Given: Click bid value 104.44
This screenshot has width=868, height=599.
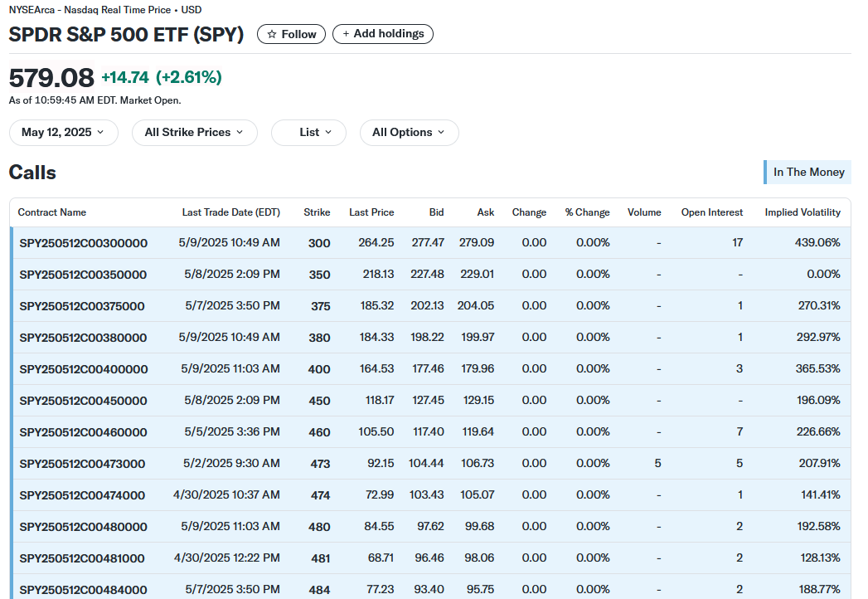Looking at the screenshot, I should [426, 463].
